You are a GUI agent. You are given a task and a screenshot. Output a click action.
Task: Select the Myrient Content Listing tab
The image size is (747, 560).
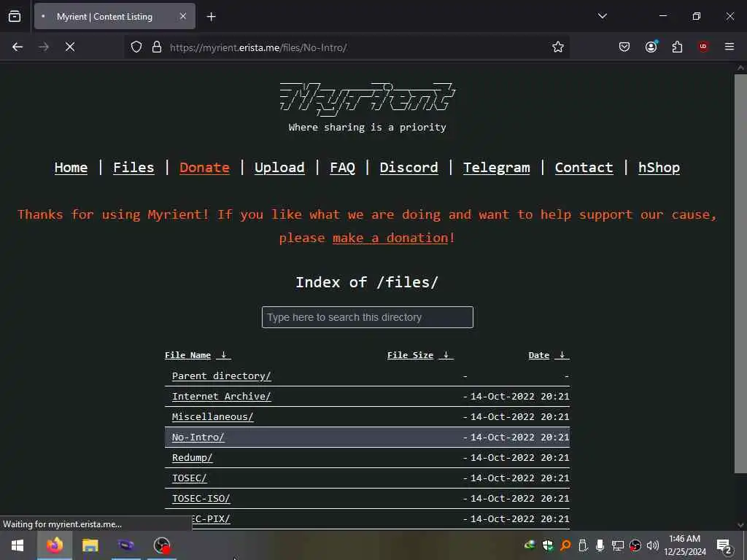115,17
